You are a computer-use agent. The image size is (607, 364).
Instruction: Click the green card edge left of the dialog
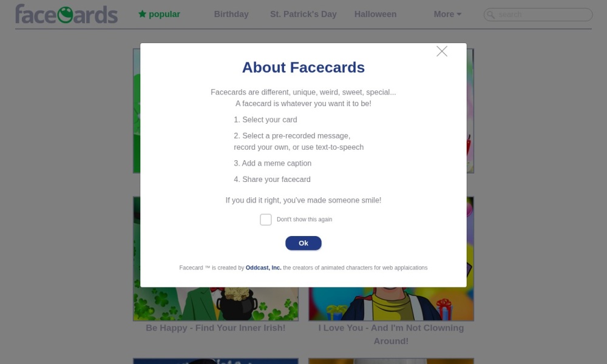coord(137,110)
